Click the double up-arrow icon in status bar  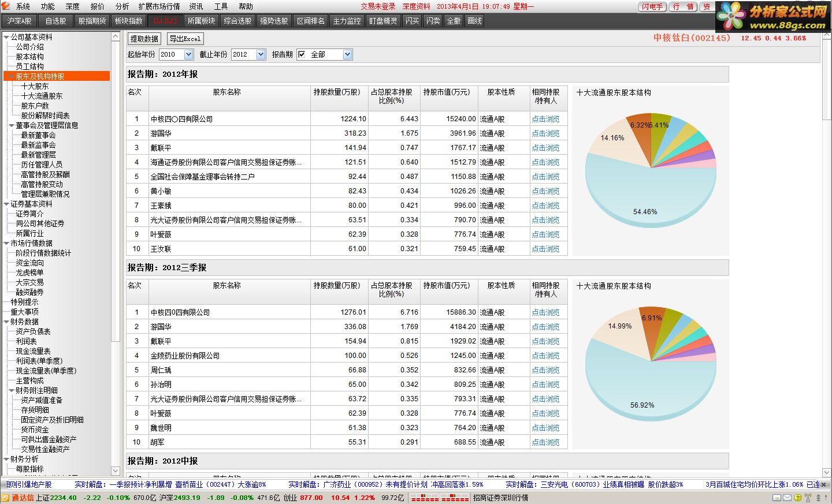click(x=818, y=498)
